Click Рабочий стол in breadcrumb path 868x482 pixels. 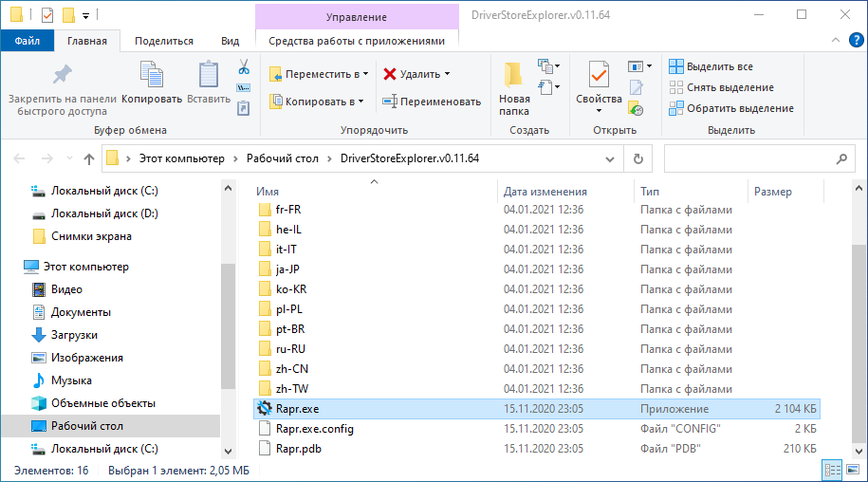[x=283, y=158]
